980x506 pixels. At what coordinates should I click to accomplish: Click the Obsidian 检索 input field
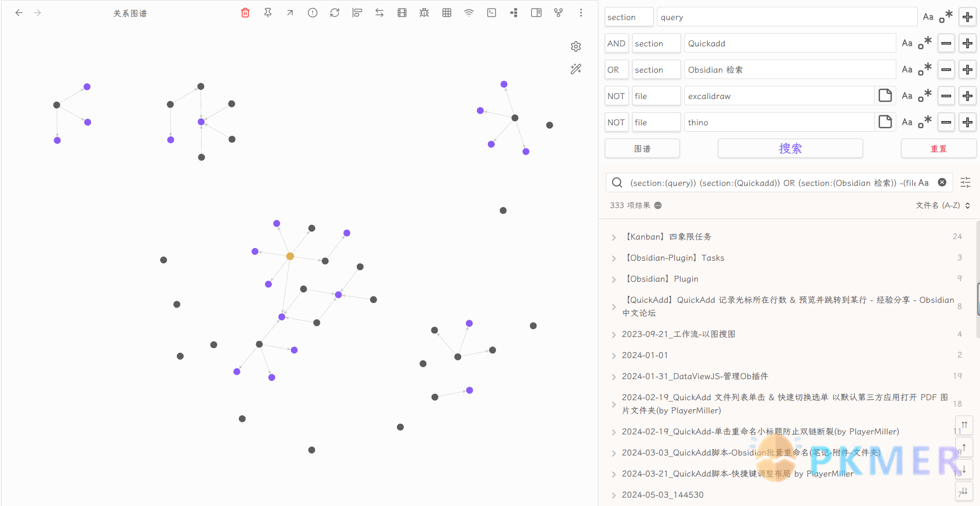[x=789, y=70]
